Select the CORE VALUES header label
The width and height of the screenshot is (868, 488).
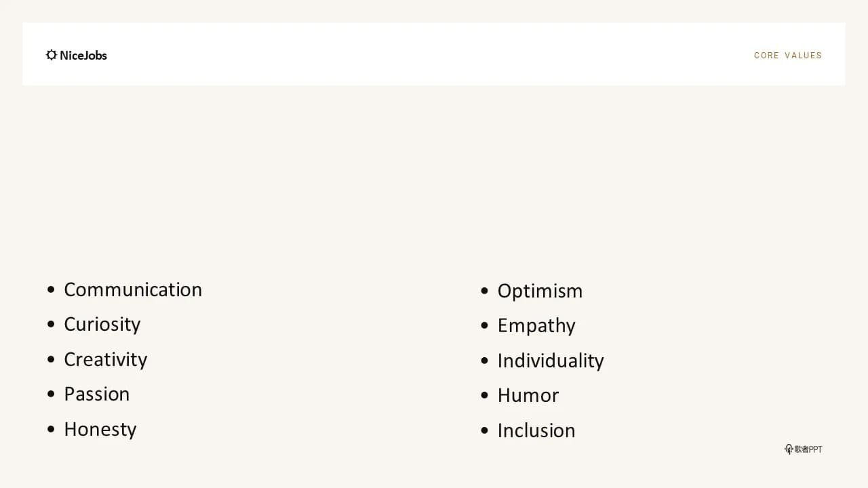(x=788, y=56)
